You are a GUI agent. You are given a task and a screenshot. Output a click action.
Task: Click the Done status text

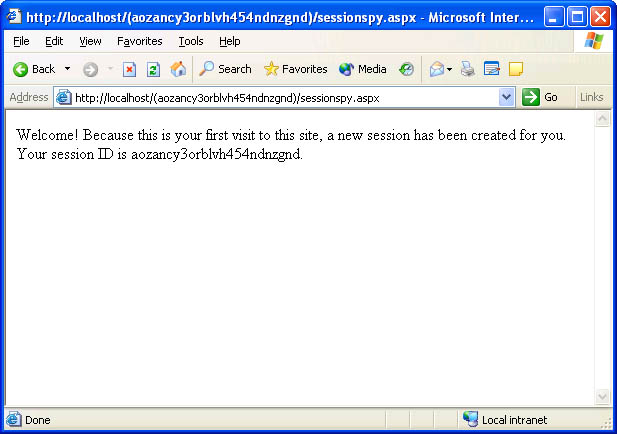pos(38,420)
